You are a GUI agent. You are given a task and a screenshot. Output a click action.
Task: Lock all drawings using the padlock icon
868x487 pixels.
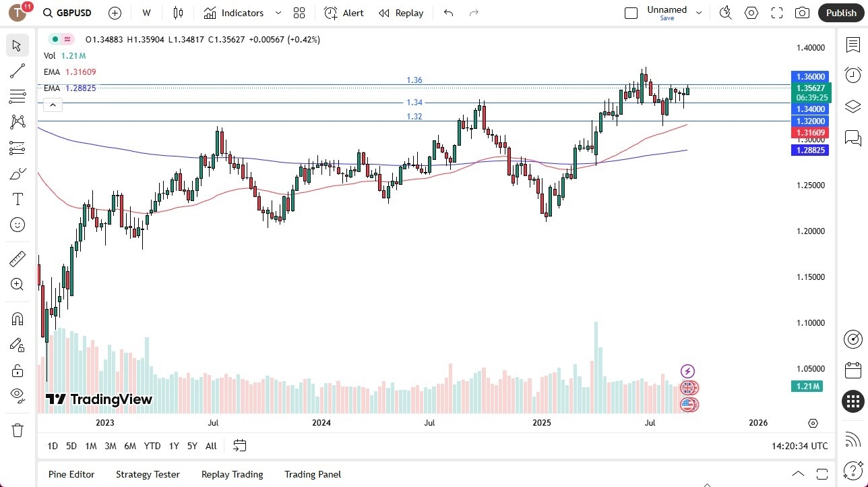point(17,370)
